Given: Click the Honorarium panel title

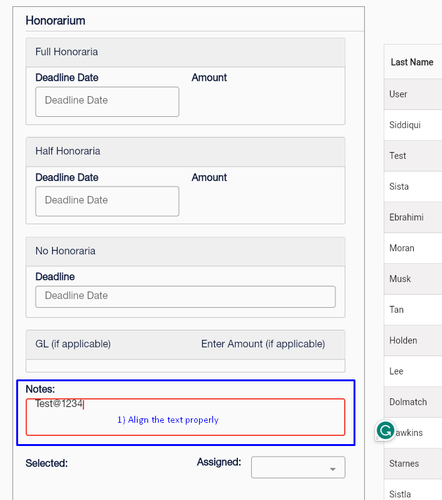Looking at the screenshot, I should [x=55, y=21].
